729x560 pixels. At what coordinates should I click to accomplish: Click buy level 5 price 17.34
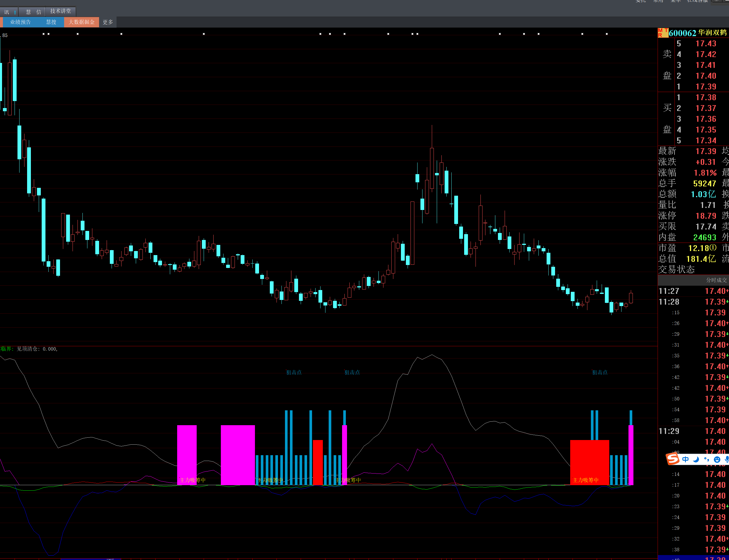tap(706, 140)
